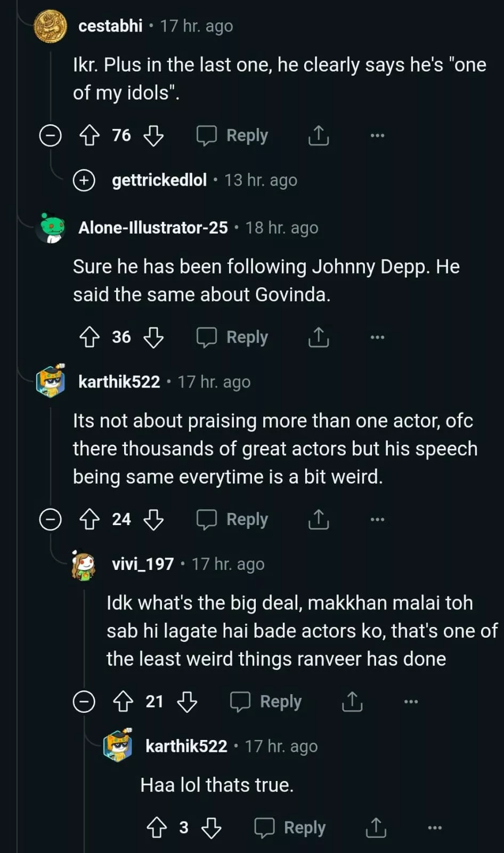Open vivi_197's user profile link

pos(142,564)
